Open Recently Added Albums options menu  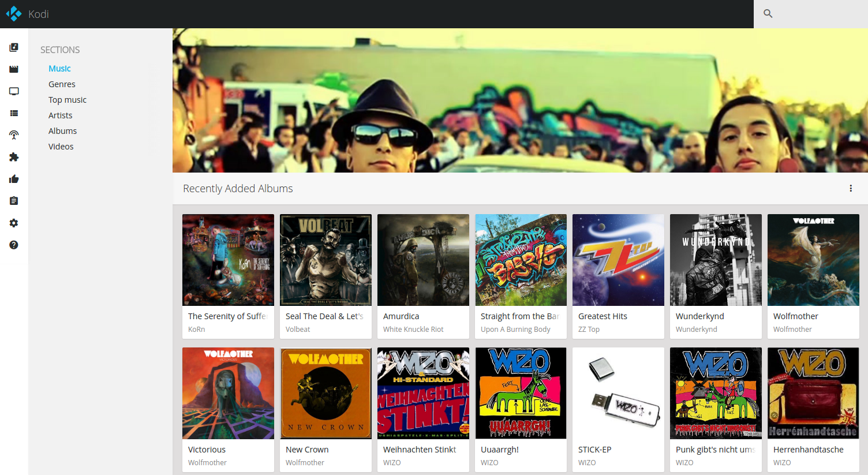click(x=851, y=188)
